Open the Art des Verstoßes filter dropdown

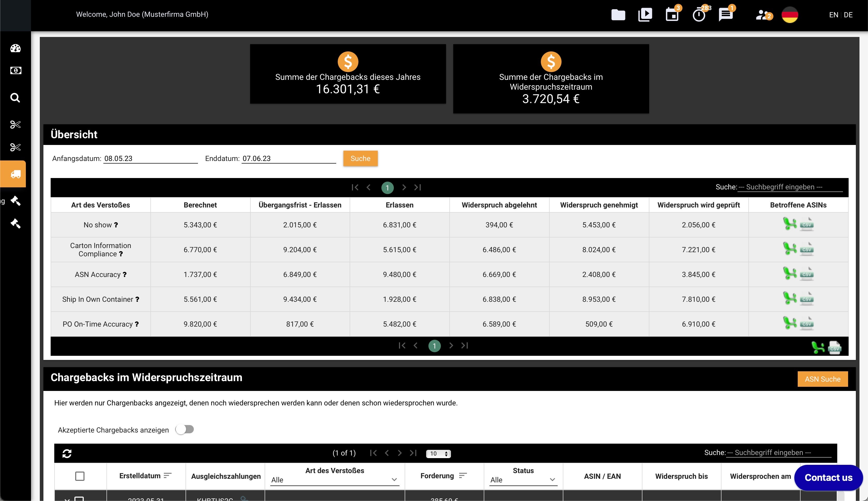(x=334, y=480)
